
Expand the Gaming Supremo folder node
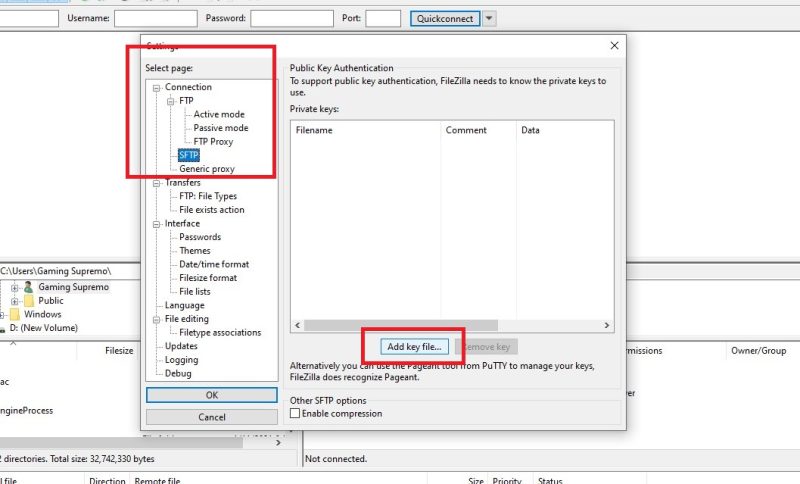click(14, 287)
